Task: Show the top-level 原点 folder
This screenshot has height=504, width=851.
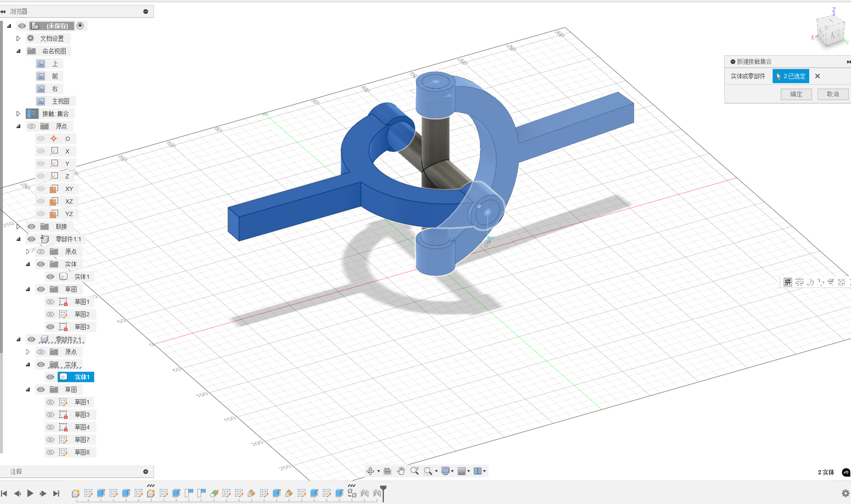Action: pyautogui.click(x=31, y=126)
